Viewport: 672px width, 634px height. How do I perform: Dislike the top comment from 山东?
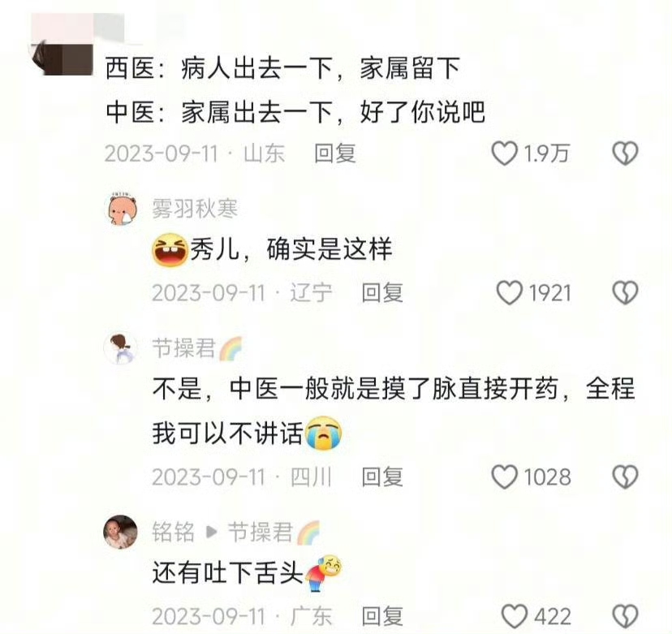[x=625, y=153]
